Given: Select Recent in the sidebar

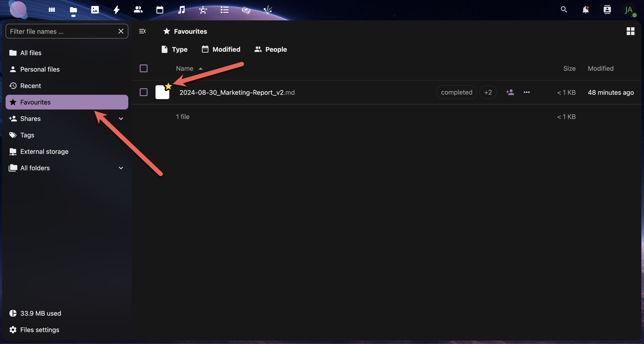Looking at the screenshot, I should click(30, 86).
